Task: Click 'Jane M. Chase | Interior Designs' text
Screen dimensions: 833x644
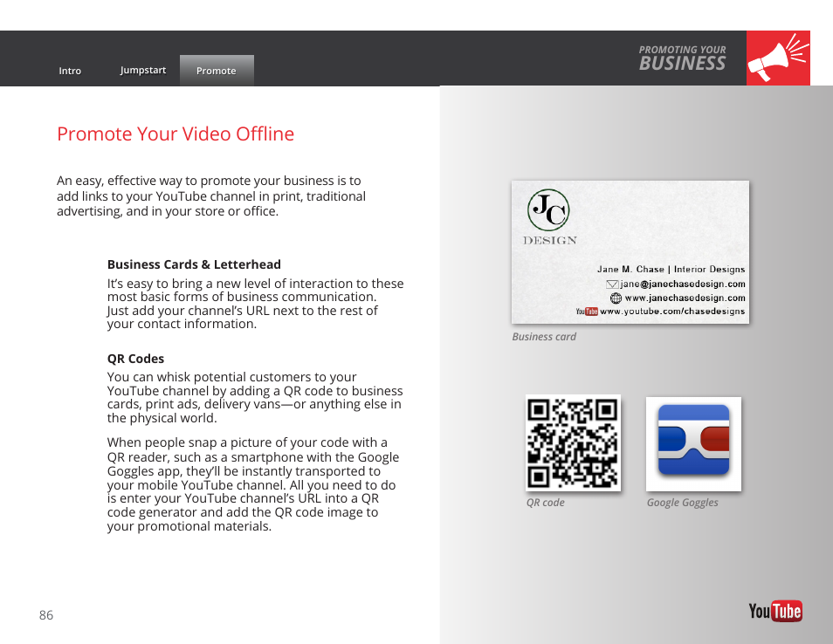Action: 671,269
